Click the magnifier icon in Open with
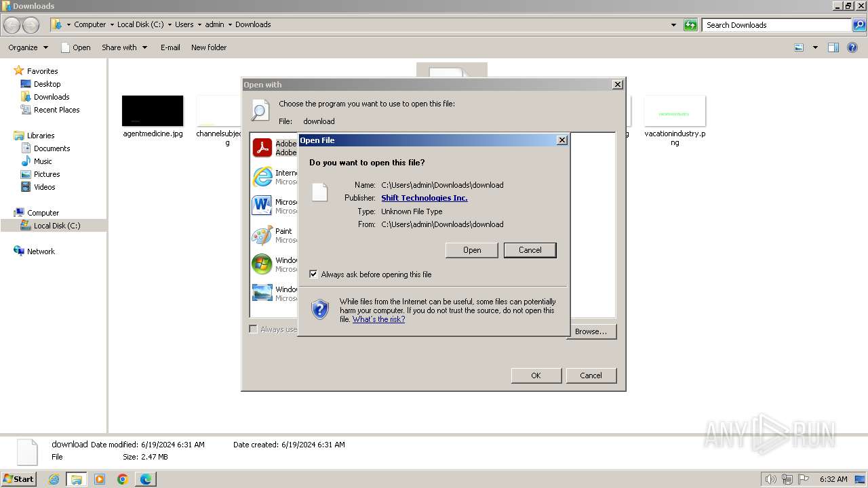Image resolution: width=868 pixels, height=488 pixels. click(x=260, y=110)
